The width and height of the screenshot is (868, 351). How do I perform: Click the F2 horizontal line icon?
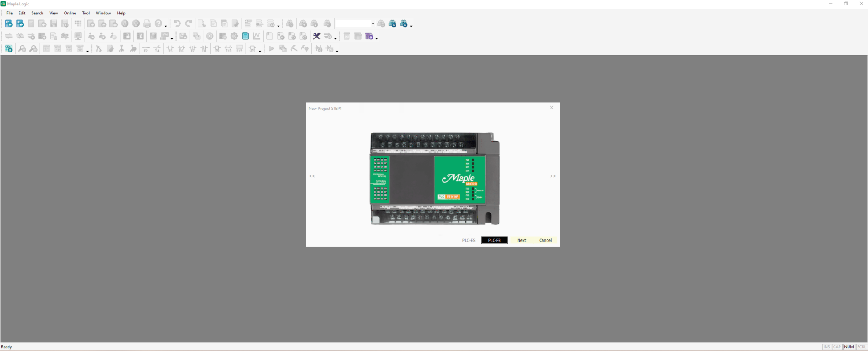tap(146, 49)
